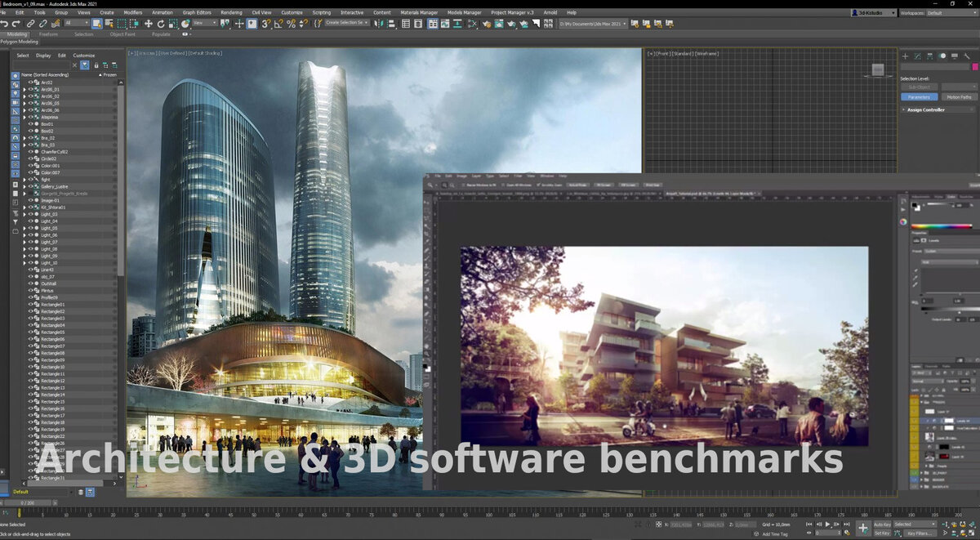Click the Parameters button in Motion panel

919,97
